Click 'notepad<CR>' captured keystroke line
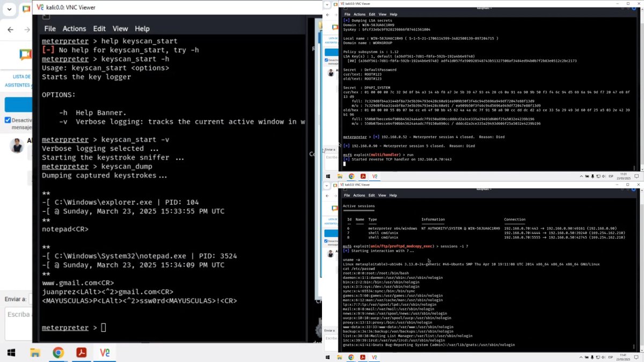Viewport: 644px width, 362px height. [x=65, y=229]
